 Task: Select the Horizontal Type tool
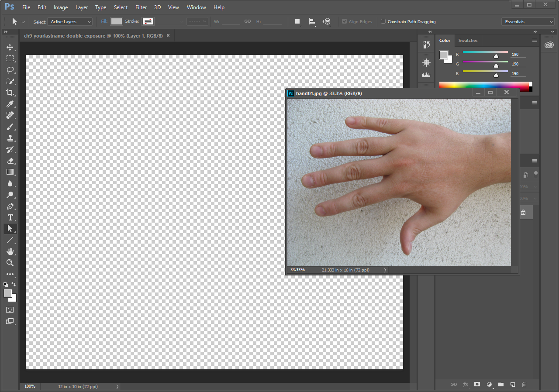click(10, 217)
